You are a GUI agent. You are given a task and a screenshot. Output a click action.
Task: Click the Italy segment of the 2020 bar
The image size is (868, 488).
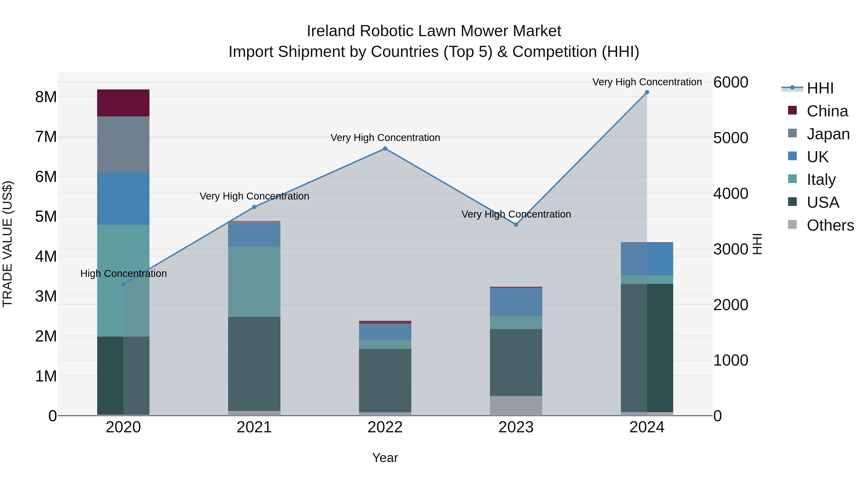pos(123,281)
